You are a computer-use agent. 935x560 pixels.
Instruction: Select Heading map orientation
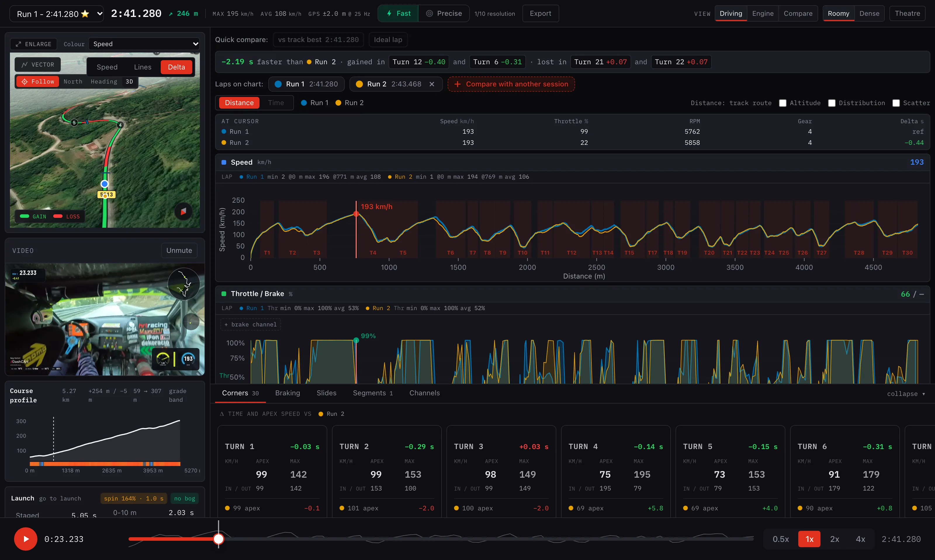[104, 81]
